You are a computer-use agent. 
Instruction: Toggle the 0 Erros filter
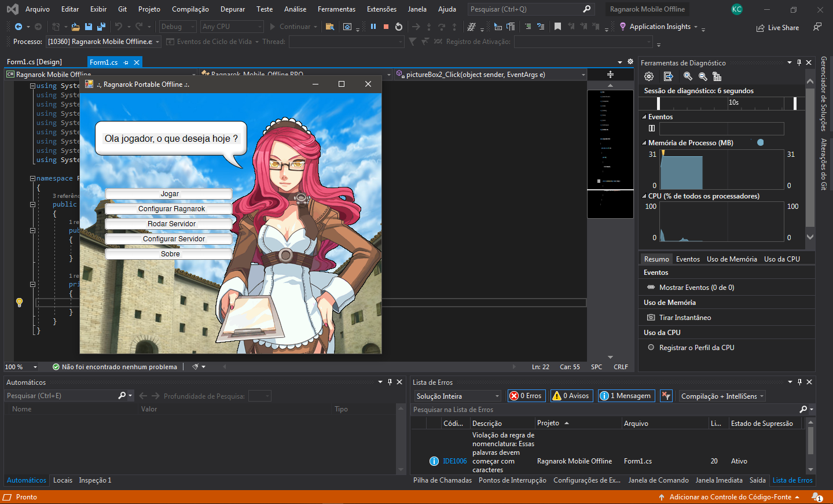point(526,396)
